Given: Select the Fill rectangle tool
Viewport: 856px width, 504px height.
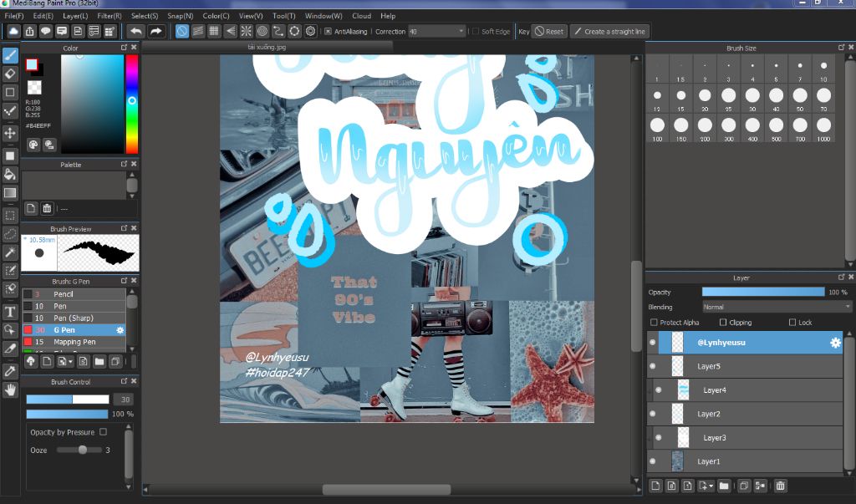Looking at the screenshot, I should point(10,155).
